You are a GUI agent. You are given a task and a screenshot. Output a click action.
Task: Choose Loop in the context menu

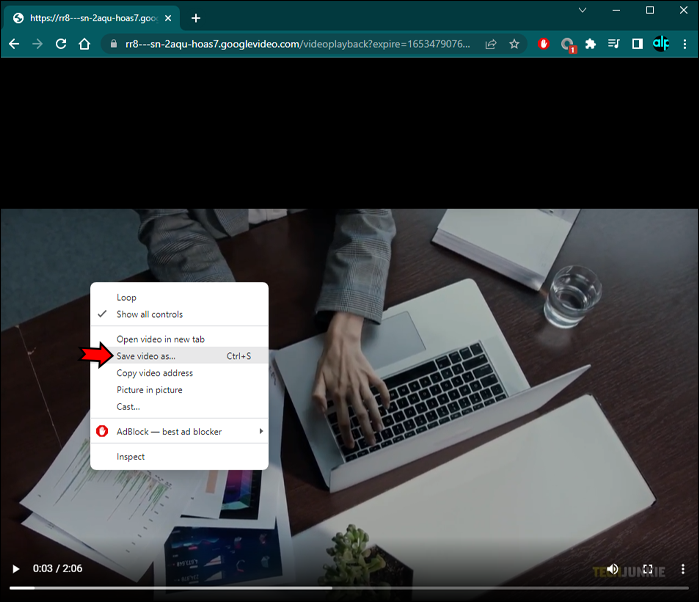[179, 297]
